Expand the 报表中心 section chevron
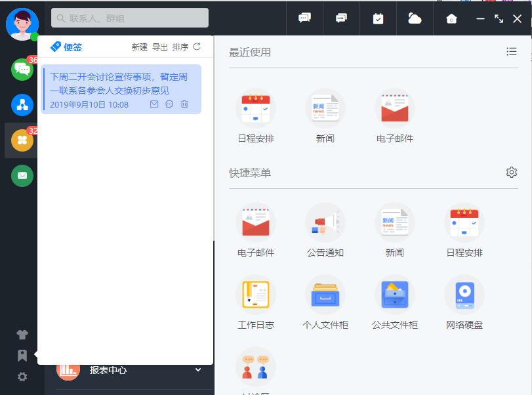The image size is (532, 395). tap(198, 370)
